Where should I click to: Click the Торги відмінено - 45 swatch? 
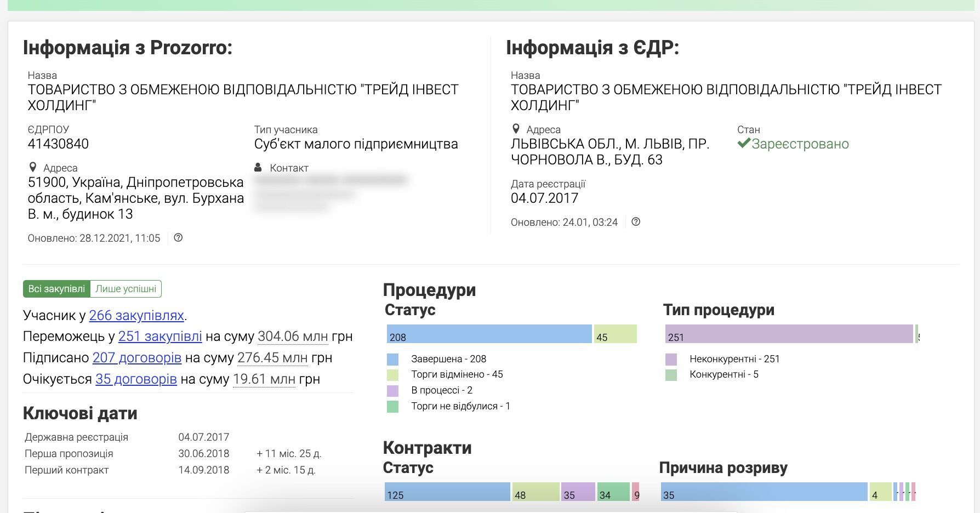pyautogui.click(x=392, y=375)
